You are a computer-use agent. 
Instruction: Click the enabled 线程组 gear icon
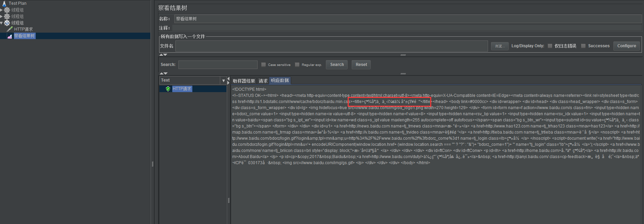point(7,23)
